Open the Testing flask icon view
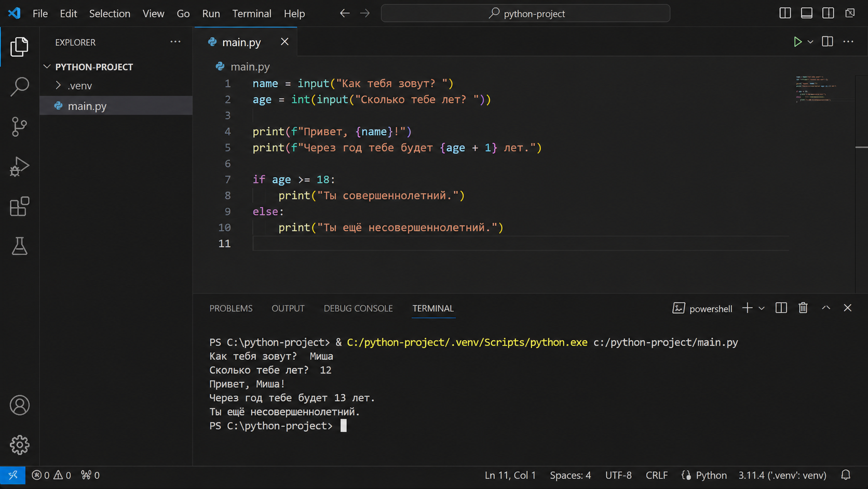 pyautogui.click(x=20, y=246)
